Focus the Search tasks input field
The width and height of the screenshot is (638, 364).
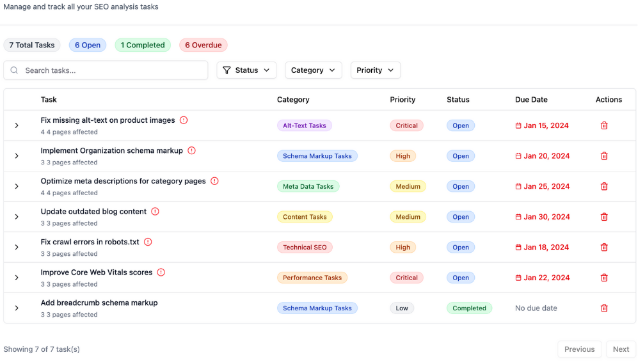point(112,70)
